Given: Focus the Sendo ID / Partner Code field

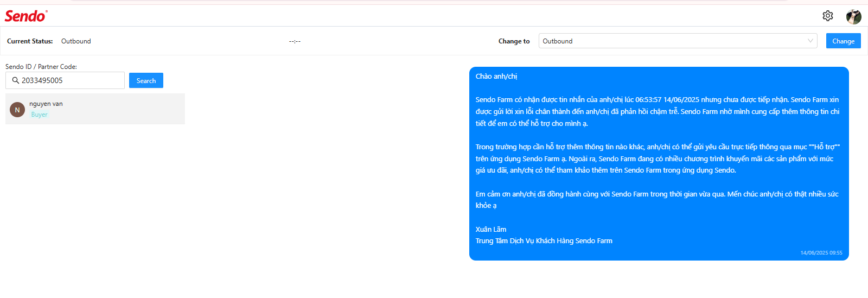Looking at the screenshot, I should (65, 80).
